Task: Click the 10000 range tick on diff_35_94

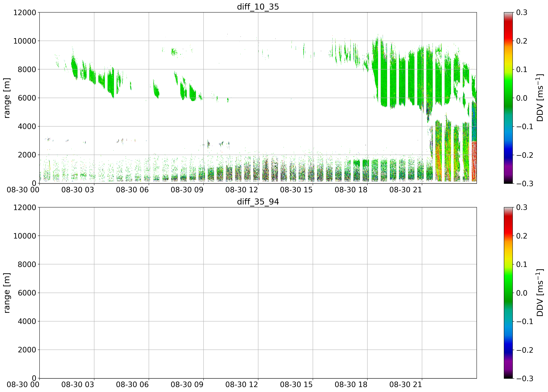Action: (25, 236)
